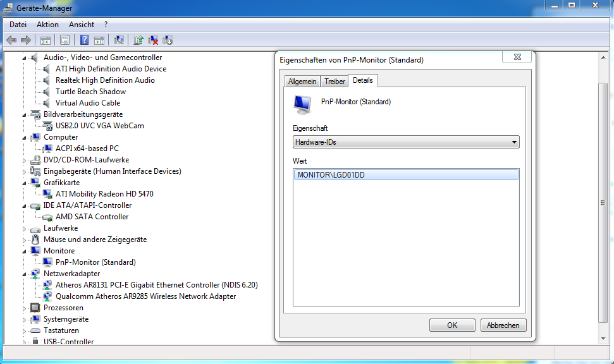Select the Realtek High Definition Audio speaker icon
The image size is (614, 364).
47,80
